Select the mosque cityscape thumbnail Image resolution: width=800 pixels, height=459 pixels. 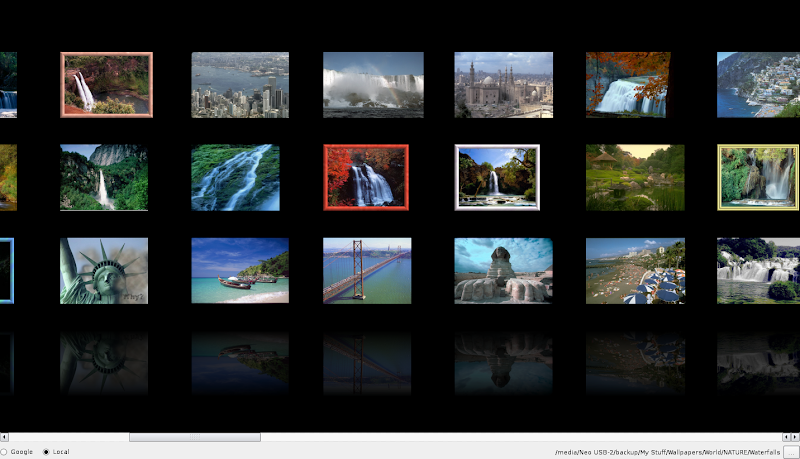coord(503,85)
